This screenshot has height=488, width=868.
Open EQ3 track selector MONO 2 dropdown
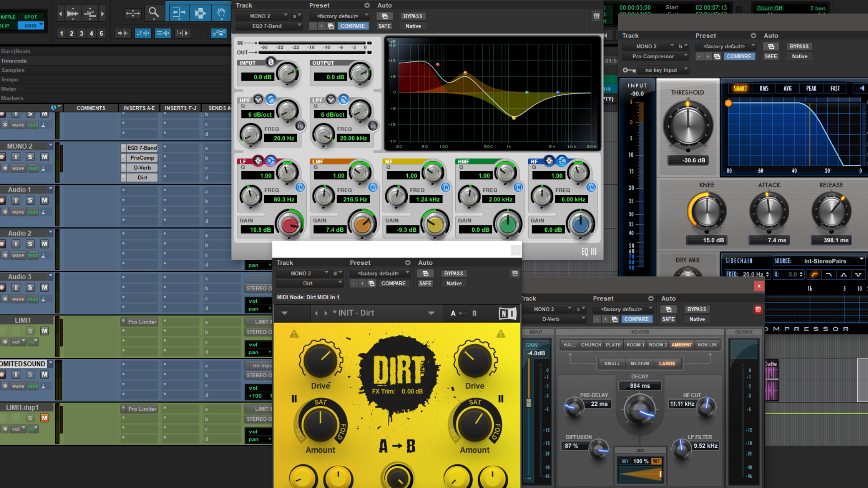point(262,16)
